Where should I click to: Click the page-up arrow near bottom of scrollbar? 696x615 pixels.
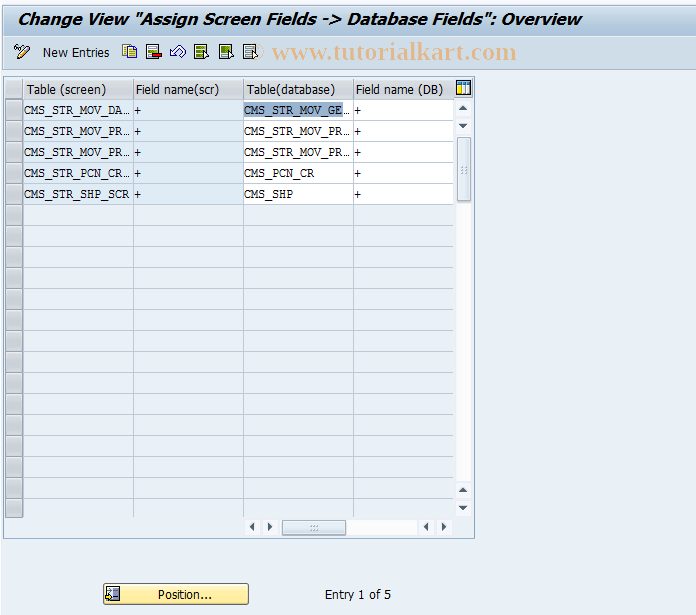point(463,490)
